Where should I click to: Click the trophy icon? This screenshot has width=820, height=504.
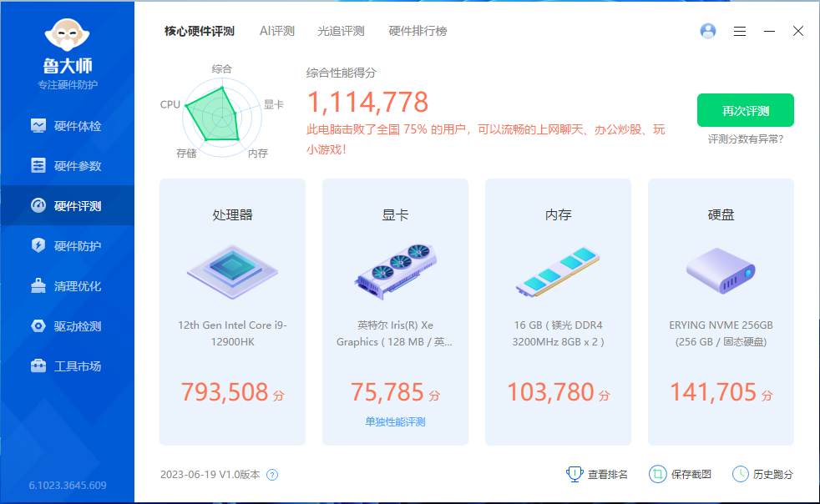point(575,474)
